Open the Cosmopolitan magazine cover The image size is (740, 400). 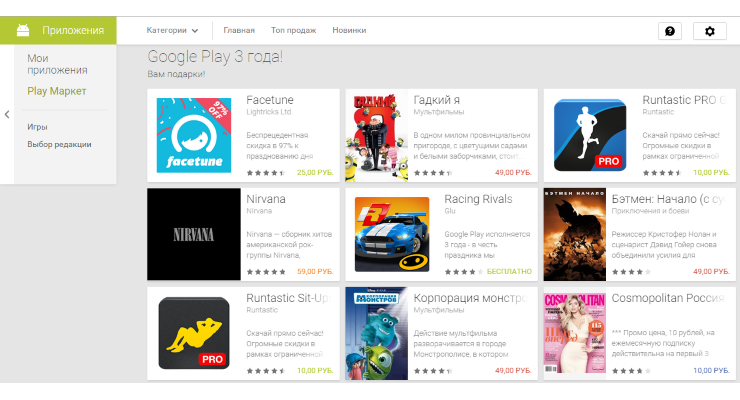click(x=574, y=333)
